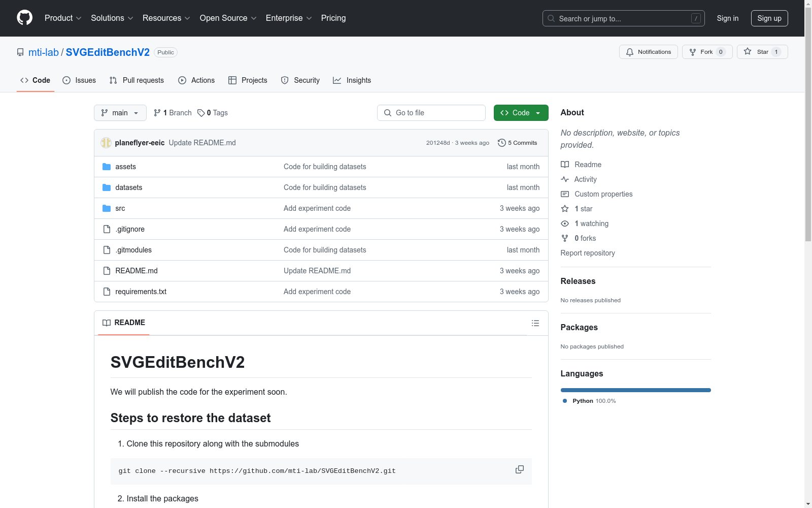Switch to the Code tab
812x508 pixels.
(x=36, y=80)
